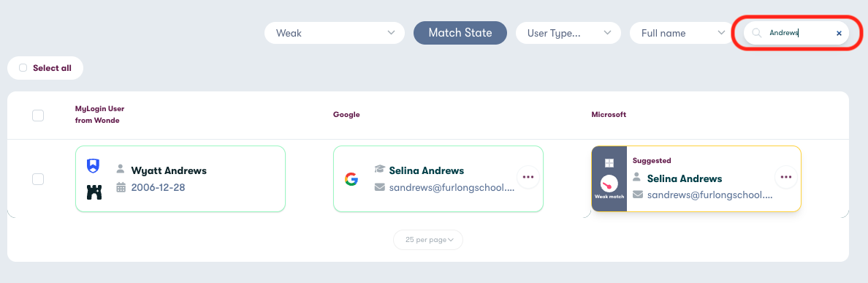Click the Match State button
Viewport: 868px width, 283px height.
pyautogui.click(x=460, y=33)
